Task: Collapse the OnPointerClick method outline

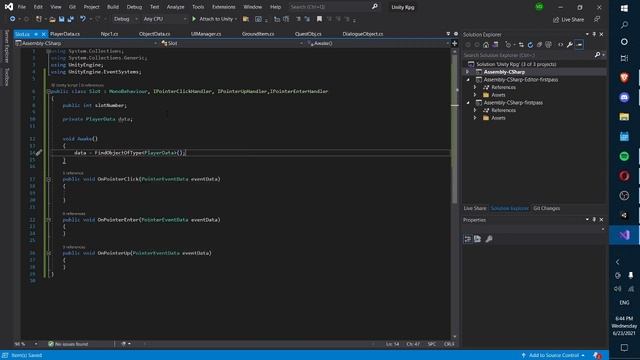Action: coord(49,179)
